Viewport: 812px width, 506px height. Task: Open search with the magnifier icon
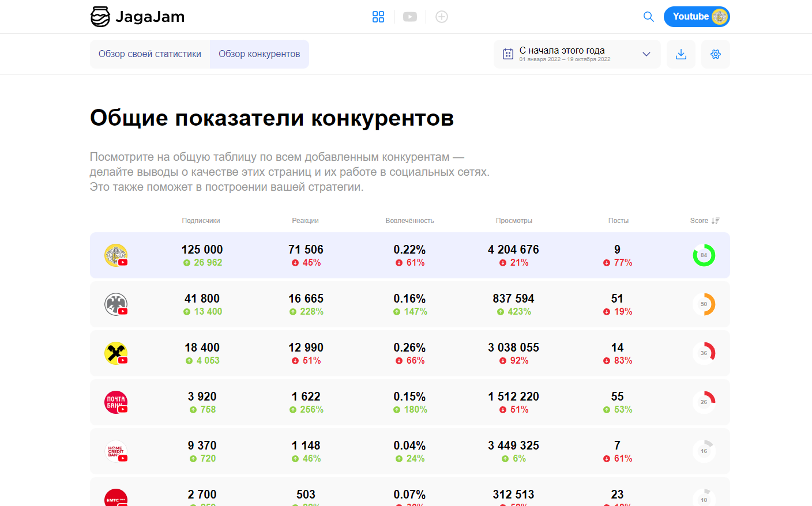click(649, 17)
